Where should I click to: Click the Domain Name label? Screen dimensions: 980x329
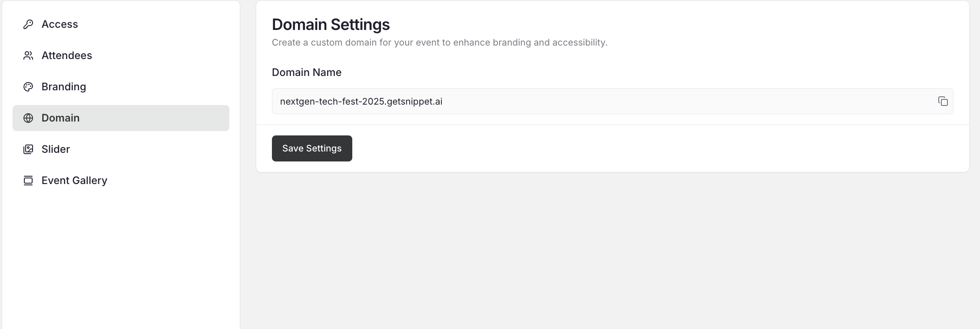pos(306,72)
